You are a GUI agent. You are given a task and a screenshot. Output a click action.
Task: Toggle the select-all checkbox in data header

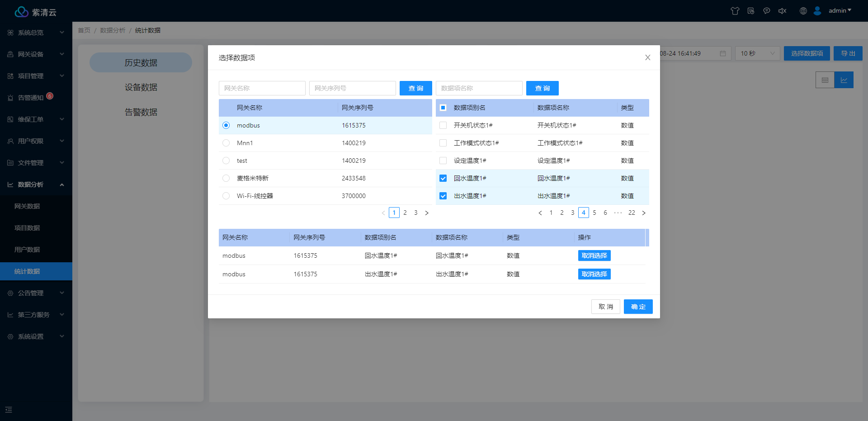443,108
